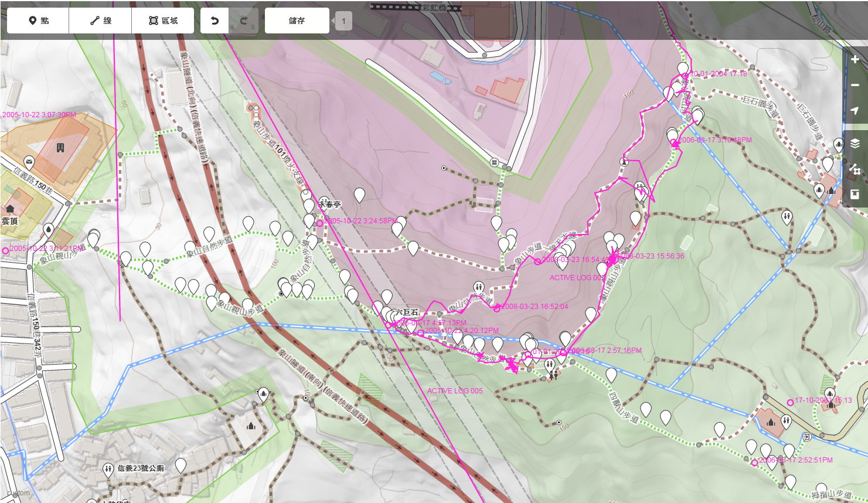Select the toilet pin in the right-side trail network
The width and height of the screenshot is (868, 503).
pyautogui.click(x=787, y=217)
